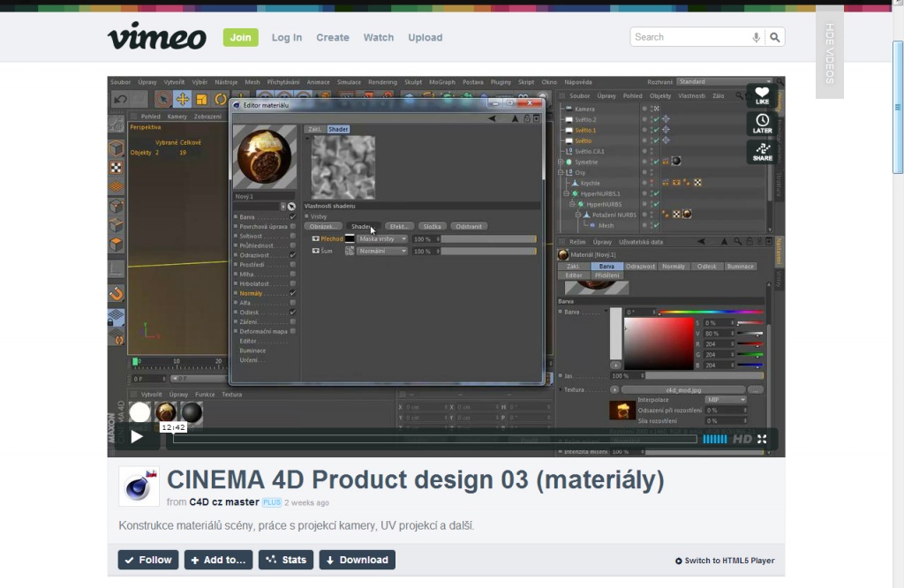
Task: Open the Rozhraní Standard layout dropdown
Action: [x=725, y=82]
